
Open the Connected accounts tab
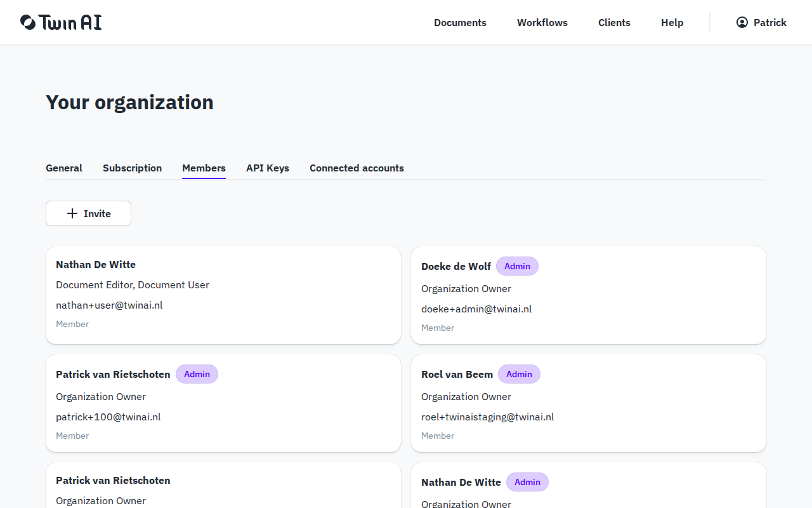[x=357, y=168]
